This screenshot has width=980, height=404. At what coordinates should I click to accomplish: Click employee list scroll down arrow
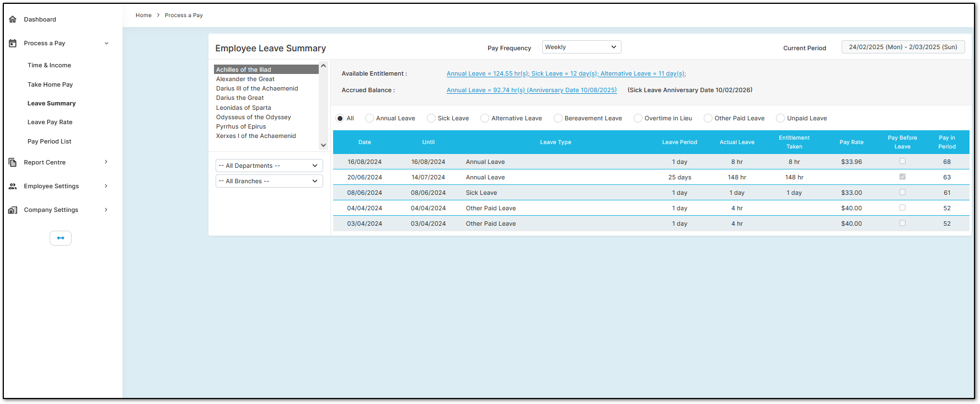pos(324,145)
